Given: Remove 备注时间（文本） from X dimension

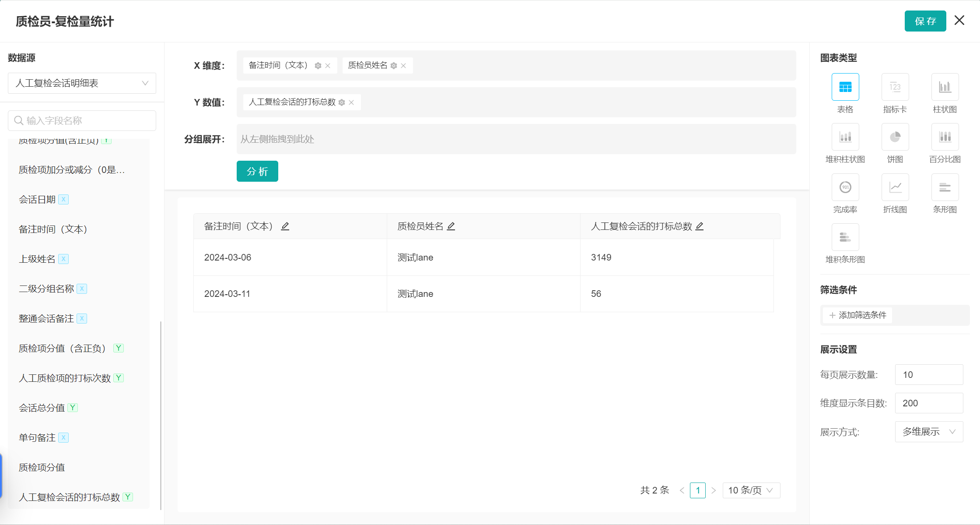Looking at the screenshot, I should pos(328,66).
